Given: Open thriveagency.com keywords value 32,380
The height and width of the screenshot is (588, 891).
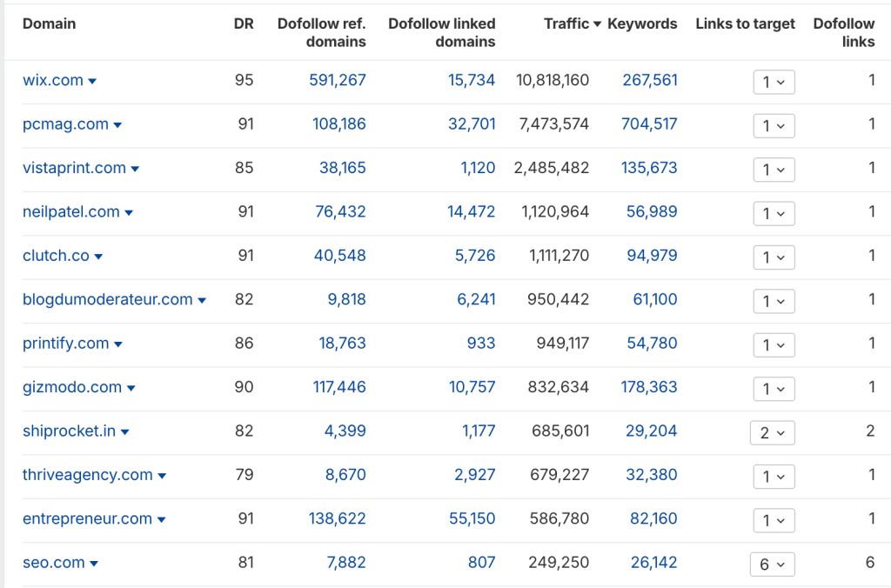Looking at the screenshot, I should [x=651, y=474].
